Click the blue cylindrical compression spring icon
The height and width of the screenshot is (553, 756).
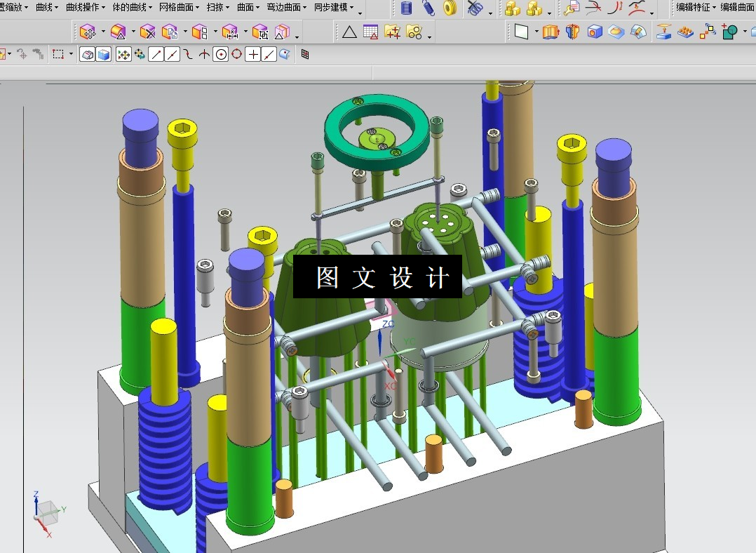pos(407,8)
